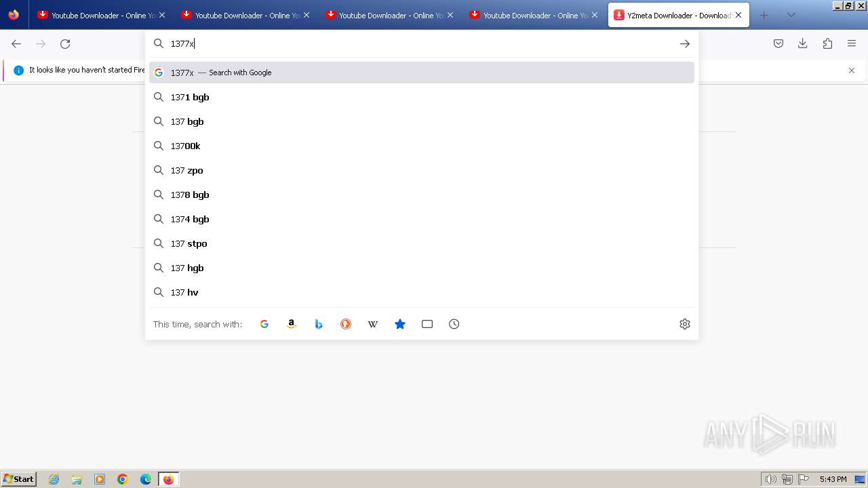This screenshot has width=868, height=488.
Task: Switch to the fourth Youtube Downloader tab
Action: (534, 15)
